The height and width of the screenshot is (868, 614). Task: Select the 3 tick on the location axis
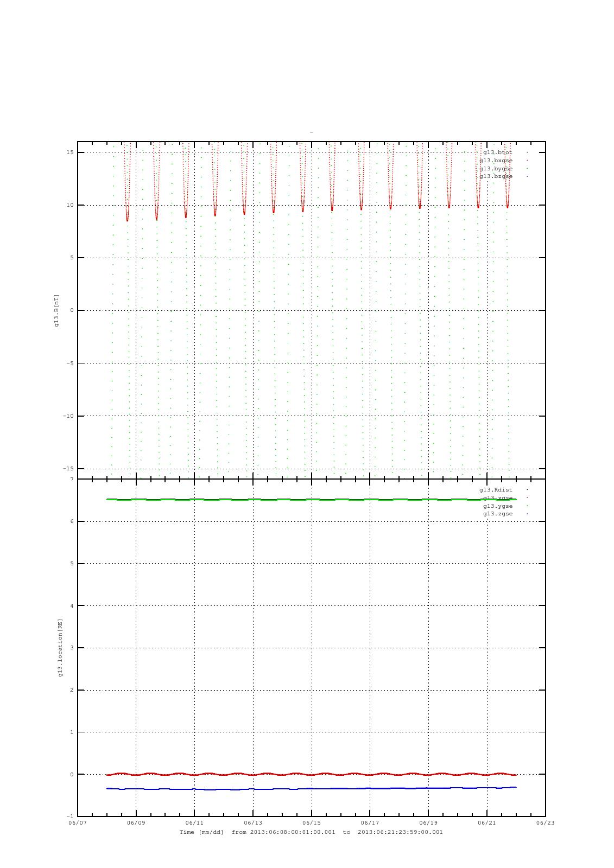click(72, 648)
